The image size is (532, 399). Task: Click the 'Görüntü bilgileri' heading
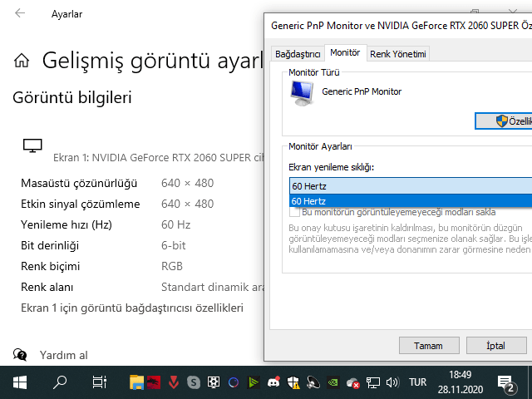(72, 98)
